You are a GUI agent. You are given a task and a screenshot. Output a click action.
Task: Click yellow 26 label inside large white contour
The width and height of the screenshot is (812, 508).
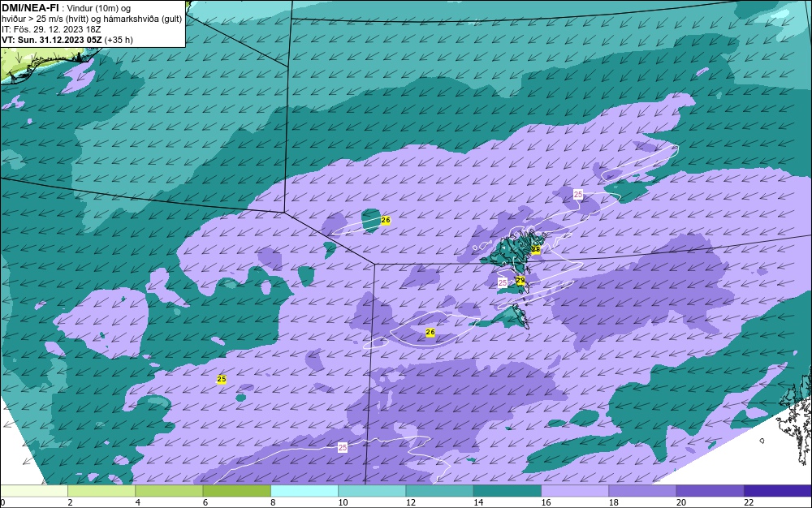430,332
